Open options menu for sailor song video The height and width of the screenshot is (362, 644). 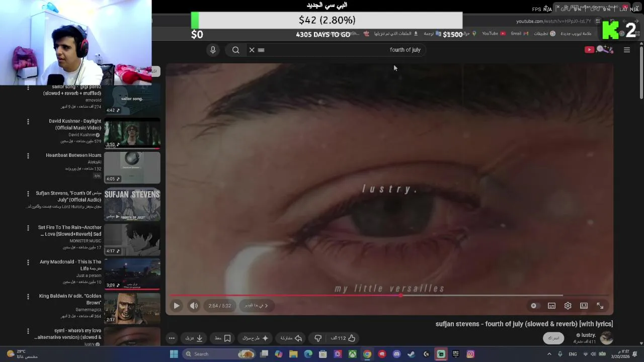(x=28, y=88)
